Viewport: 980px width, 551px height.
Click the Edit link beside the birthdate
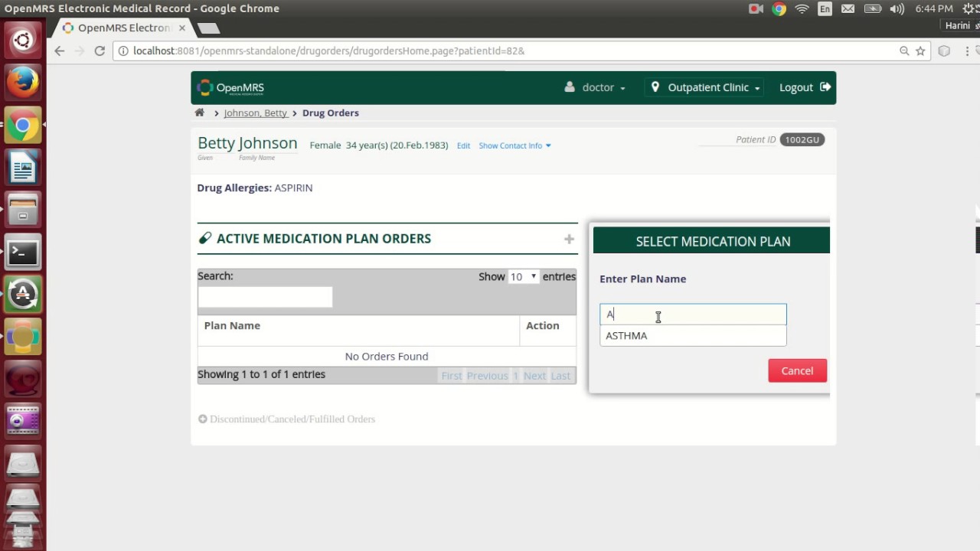pos(463,145)
